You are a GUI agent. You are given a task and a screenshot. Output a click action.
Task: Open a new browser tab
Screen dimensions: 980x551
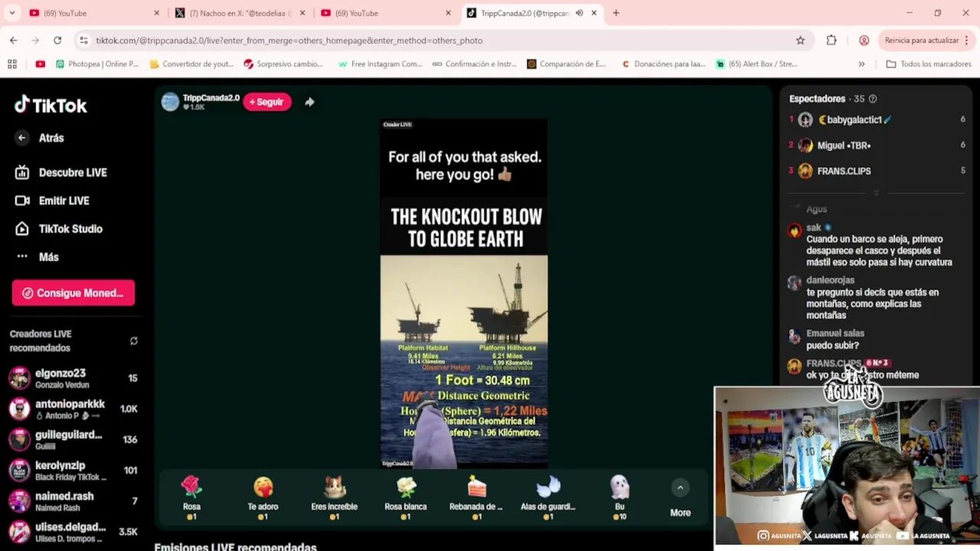pyautogui.click(x=616, y=13)
